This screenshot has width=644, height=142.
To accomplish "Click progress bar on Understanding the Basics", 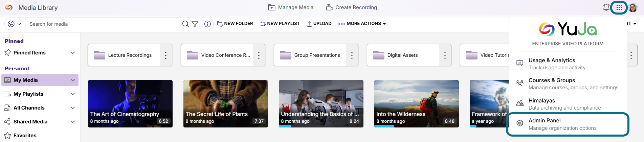I will pos(285,126).
